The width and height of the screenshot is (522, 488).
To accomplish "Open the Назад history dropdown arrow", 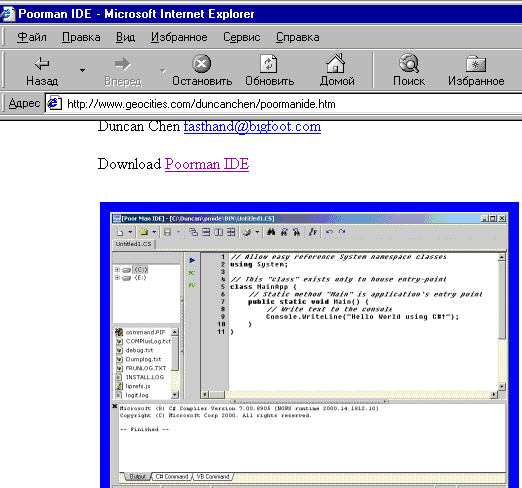I will [82, 70].
